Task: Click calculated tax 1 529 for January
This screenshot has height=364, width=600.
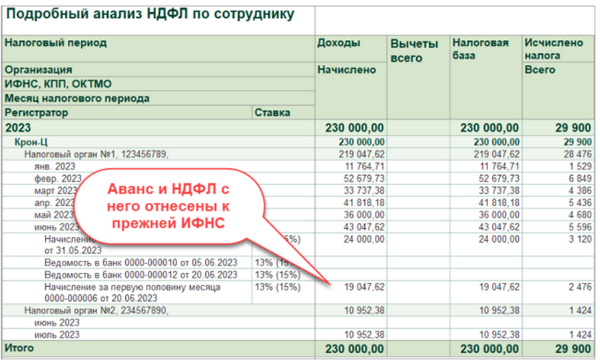Action: pyautogui.click(x=580, y=167)
